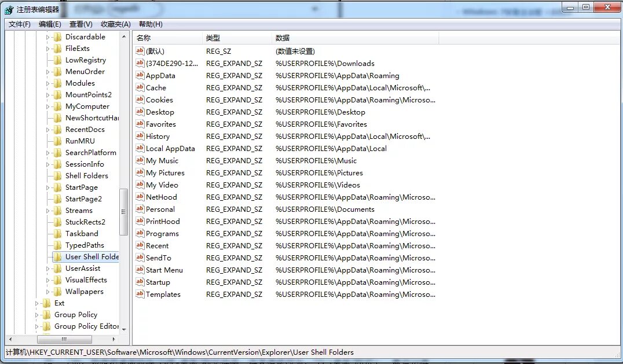
Task: Click the string icon beside (默认) value
Action: coord(140,51)
